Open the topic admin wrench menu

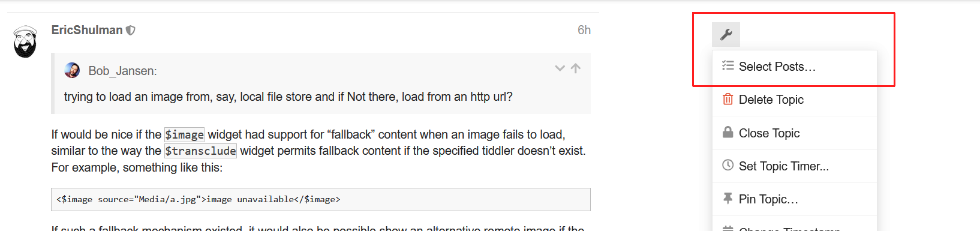(726, 34)
